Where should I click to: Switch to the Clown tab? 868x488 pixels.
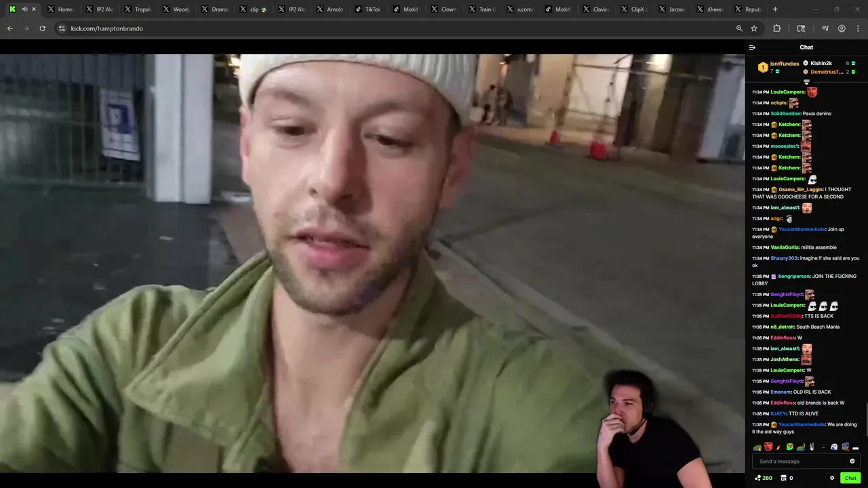(x=444, y=9)
